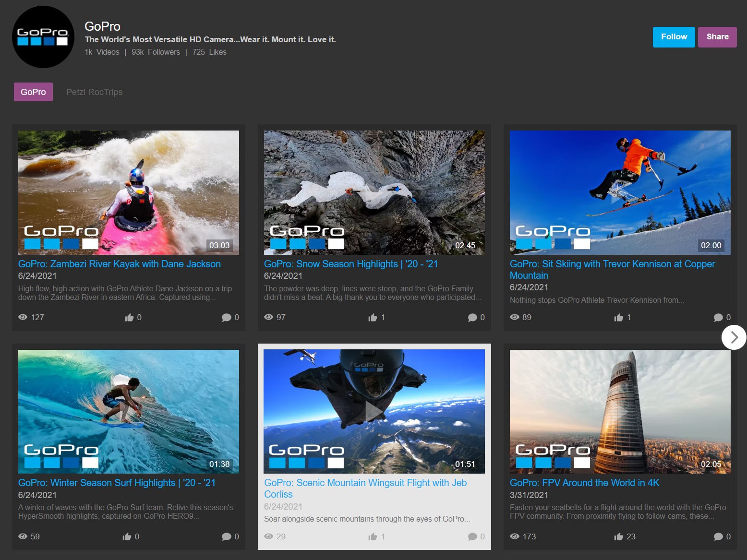Play the Wingsuit Flight video via play icon
The height and width of the screenshot is (560, 747).
(374, 411)
